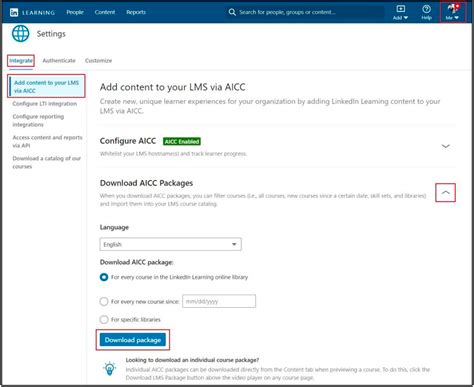Open the Language dropdown showing English
This screenshot has height=387, width=474.
170,244
